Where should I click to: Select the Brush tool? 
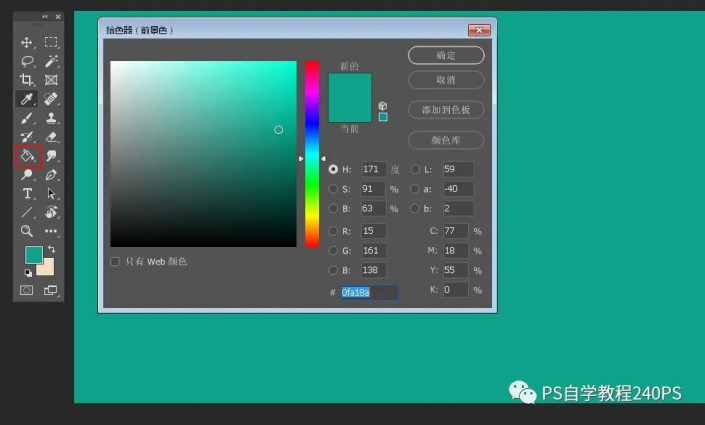[x=27, y=118]
